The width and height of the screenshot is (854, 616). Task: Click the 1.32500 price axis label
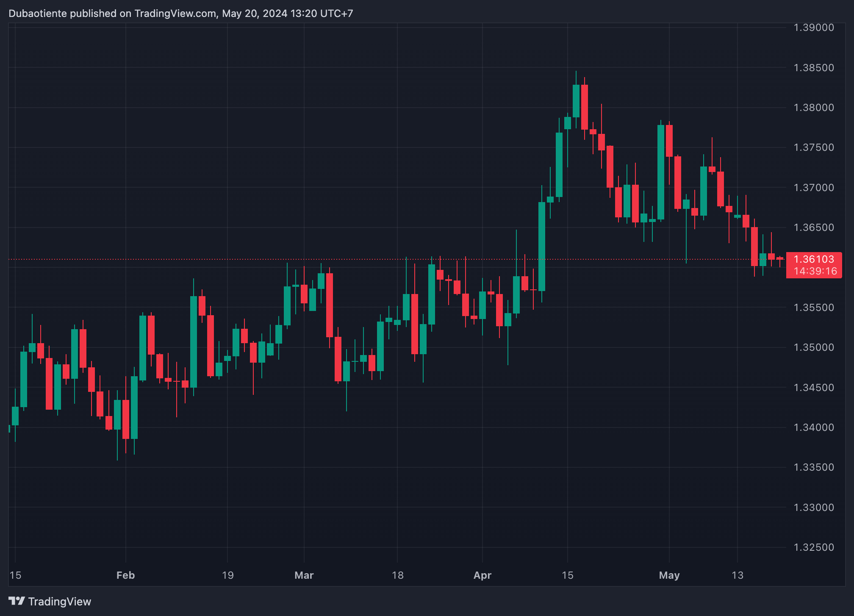[x=814, y=547]
